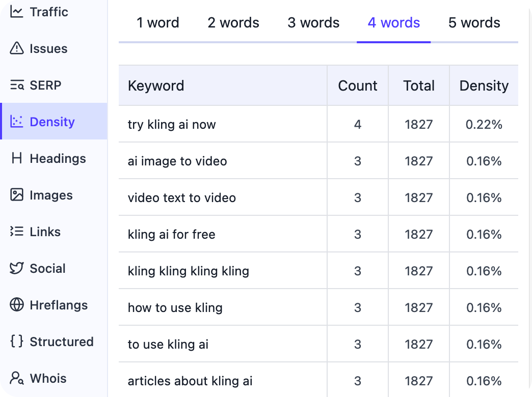The image size is (532, 397).
Task: Click the Total column header
Action: click(419, 86)
